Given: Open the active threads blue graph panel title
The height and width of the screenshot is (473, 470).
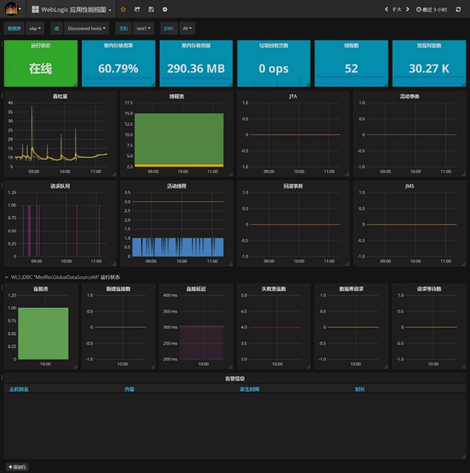Looking at the screenshot, I should 176,186.
